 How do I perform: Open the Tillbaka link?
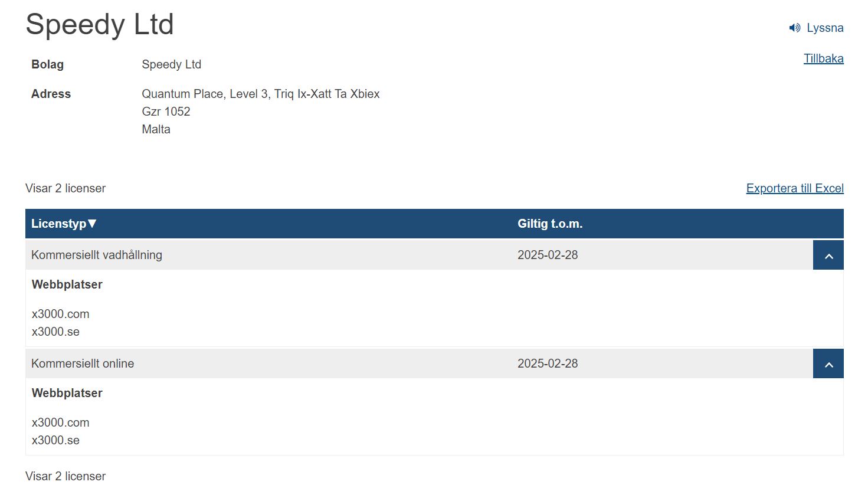pos(823,58)
